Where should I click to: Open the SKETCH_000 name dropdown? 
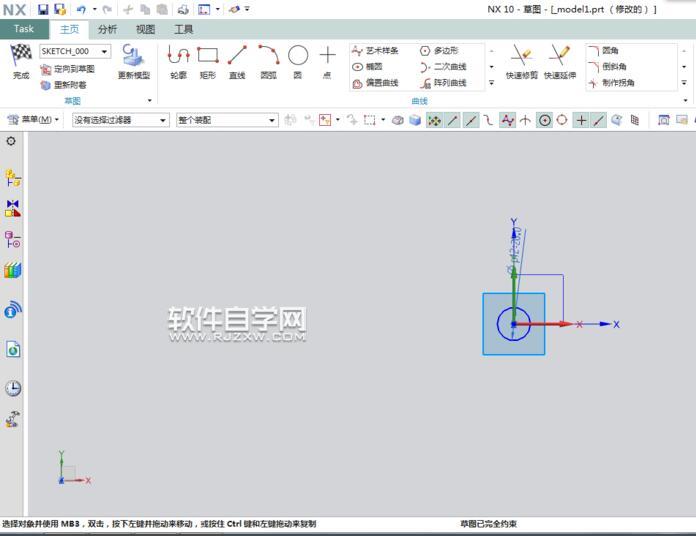pyautogui.click(x=104, y=51)
